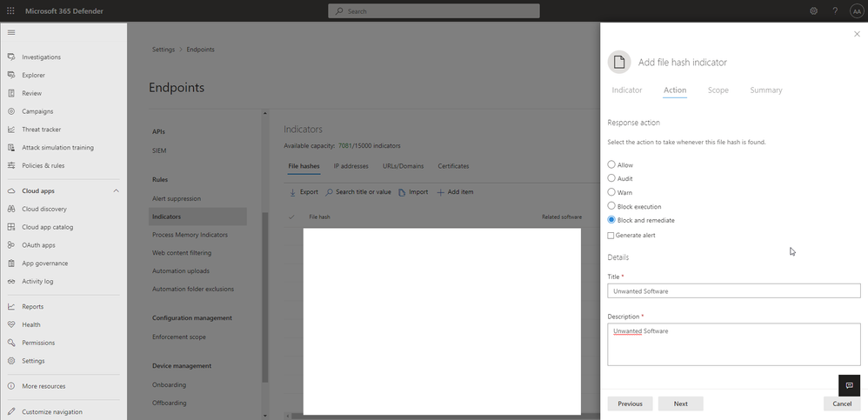This screenshot has width=868, height=420.
Task: Switch to the Scope wizard step
Action: click(x=718, y=90)
